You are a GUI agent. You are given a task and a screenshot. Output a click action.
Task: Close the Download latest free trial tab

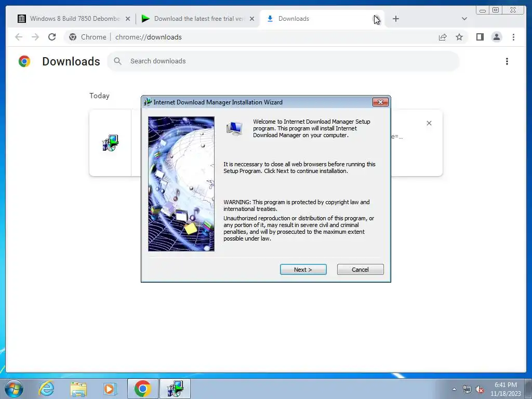click(x=252, y=19)
